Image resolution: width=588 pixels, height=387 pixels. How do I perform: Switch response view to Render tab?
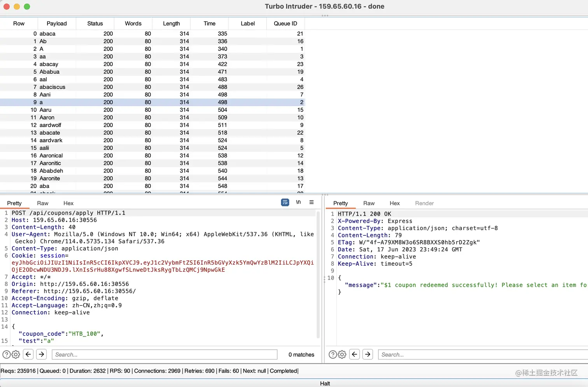point(424,203)
